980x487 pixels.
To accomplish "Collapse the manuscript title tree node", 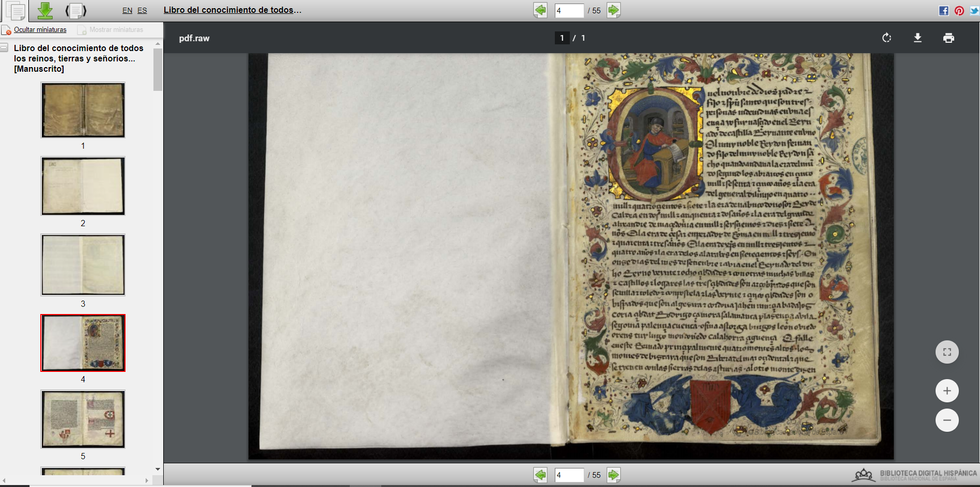I will (4, 48).
